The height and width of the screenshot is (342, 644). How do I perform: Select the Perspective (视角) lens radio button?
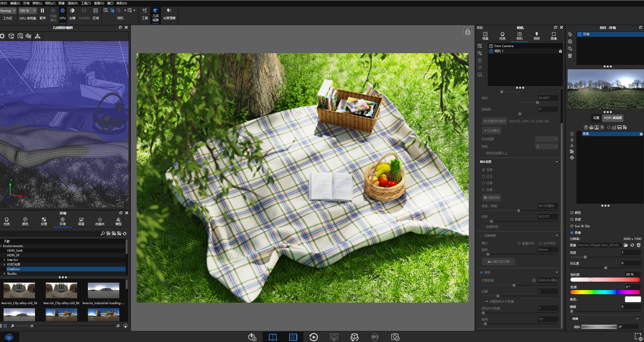point(483,170)
